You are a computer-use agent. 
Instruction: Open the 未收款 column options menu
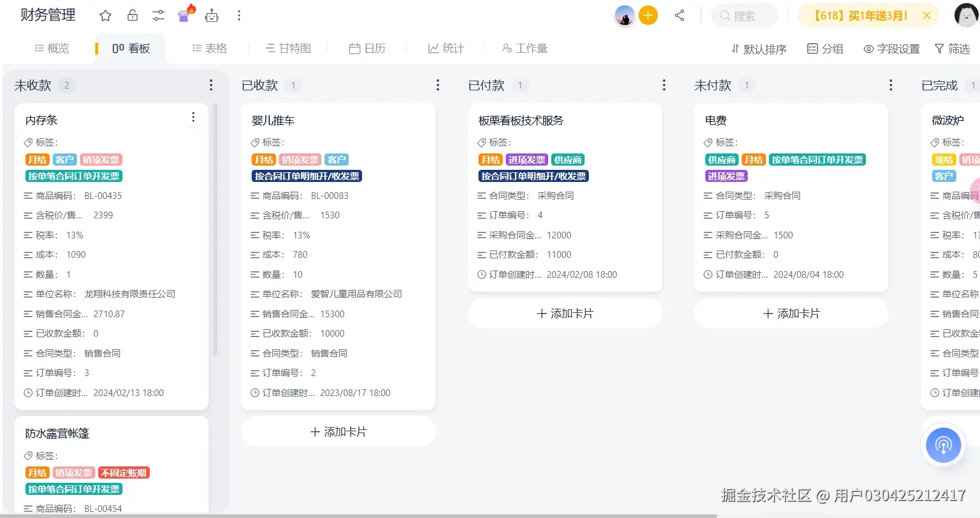pos(211,86)
